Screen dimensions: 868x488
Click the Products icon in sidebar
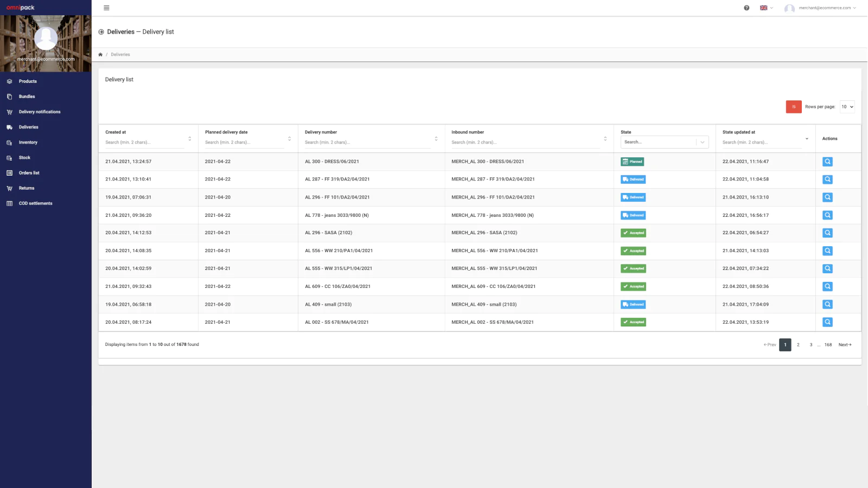[9, 81]
